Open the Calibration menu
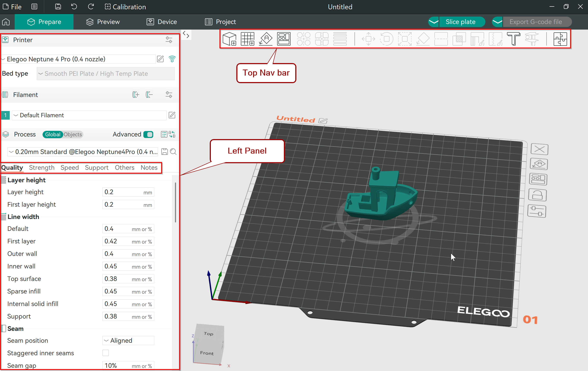This screenshot has width=588, height=371. coord(125,7)
